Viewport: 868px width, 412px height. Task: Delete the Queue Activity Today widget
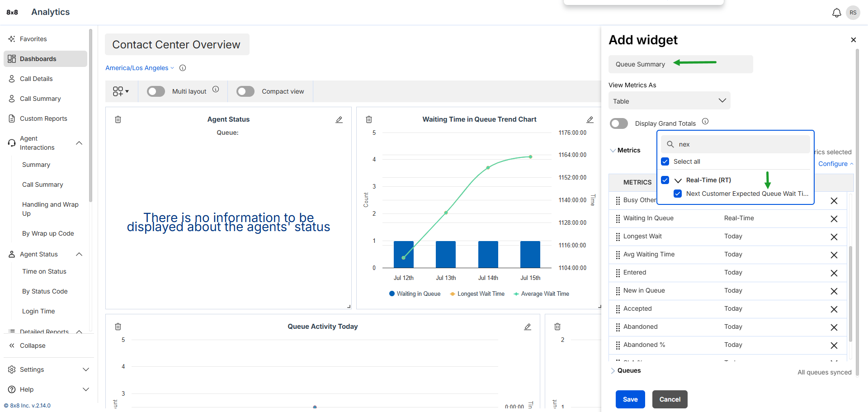[118, 327]
